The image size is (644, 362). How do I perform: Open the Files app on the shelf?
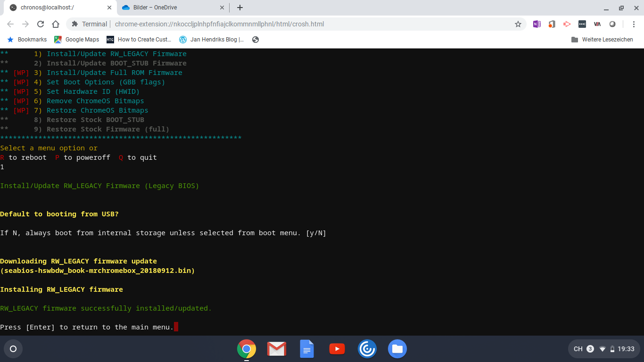pos(397,349)
